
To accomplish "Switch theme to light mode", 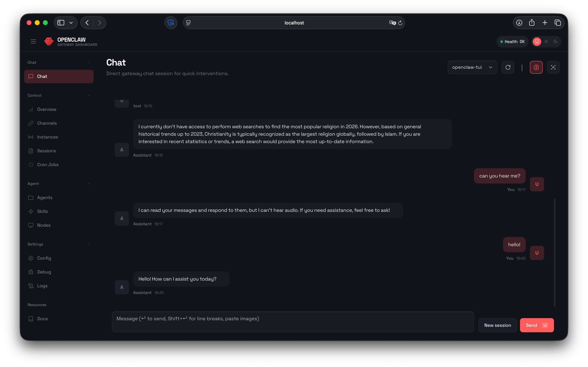I will (x=546, y=41).
